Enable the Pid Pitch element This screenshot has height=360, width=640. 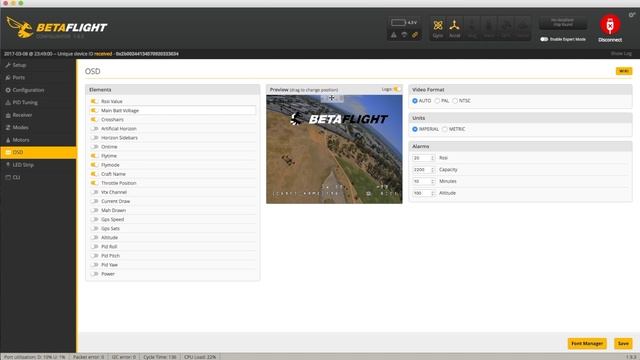pos(94,256)
